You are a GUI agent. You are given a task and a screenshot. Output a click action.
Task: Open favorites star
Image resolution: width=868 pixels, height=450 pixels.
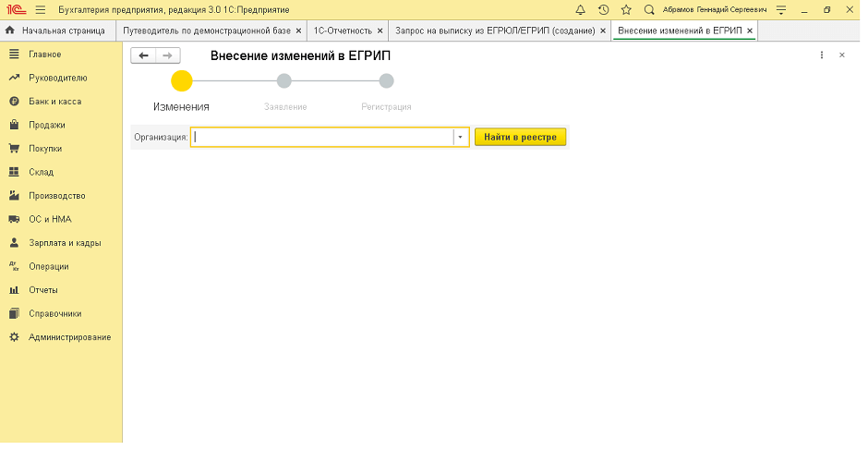(626, 10)
